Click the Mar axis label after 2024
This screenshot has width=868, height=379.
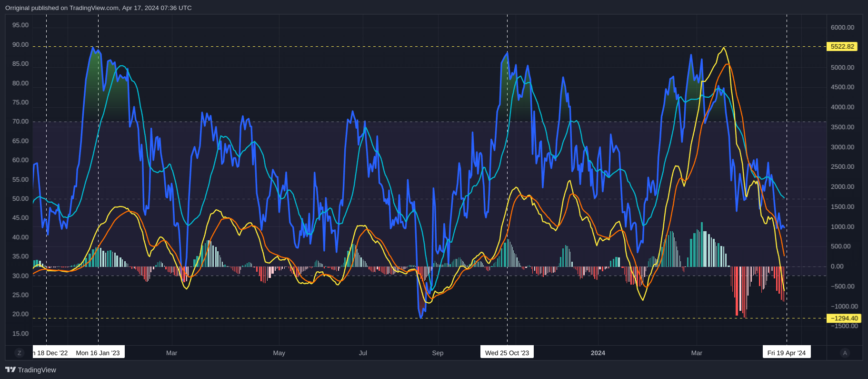(x=697, y=353)
